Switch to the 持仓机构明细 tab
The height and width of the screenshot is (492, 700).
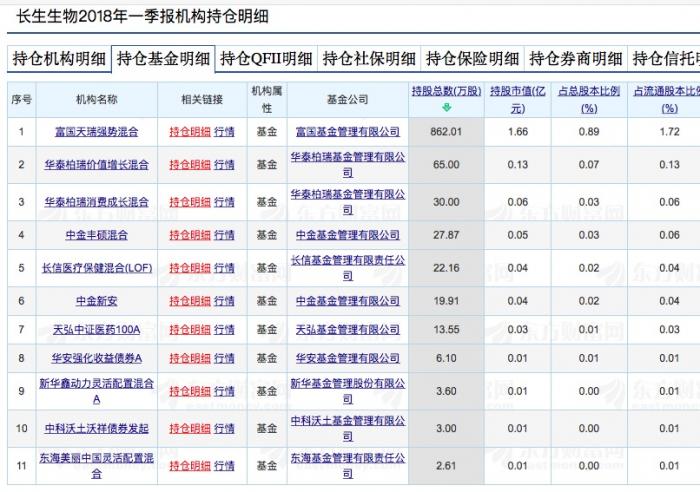pos(59,59)
